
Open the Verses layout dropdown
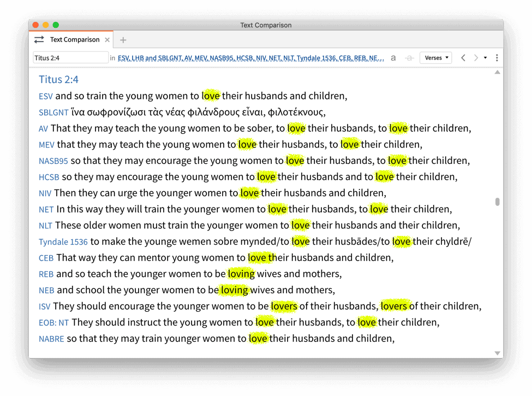click(435, 58)
